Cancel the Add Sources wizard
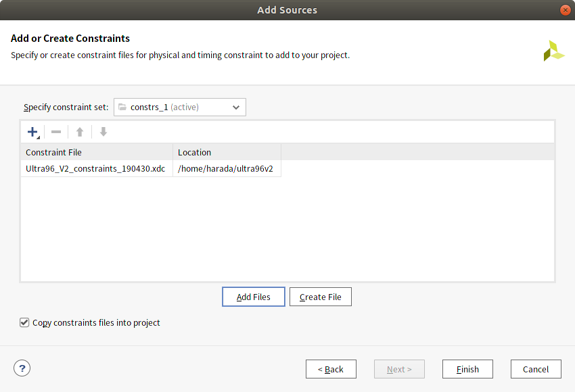 click(536, 369)
